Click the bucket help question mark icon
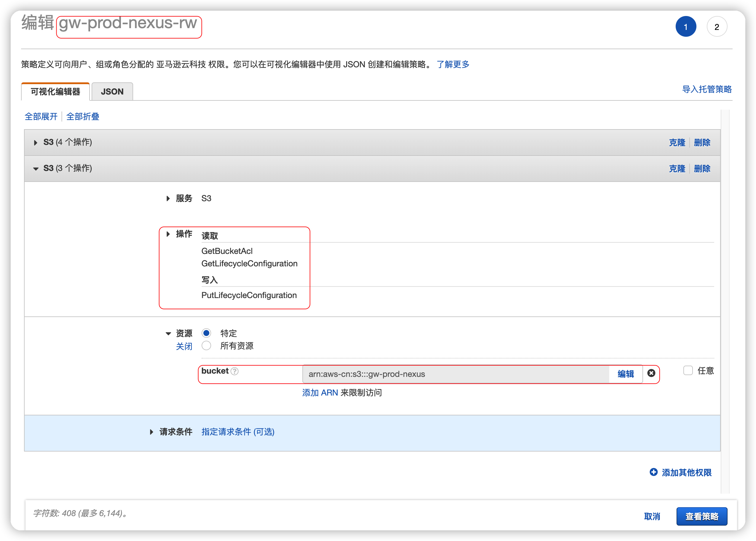The width and height of the screenshot is (756, 541). tap(235, 371)
